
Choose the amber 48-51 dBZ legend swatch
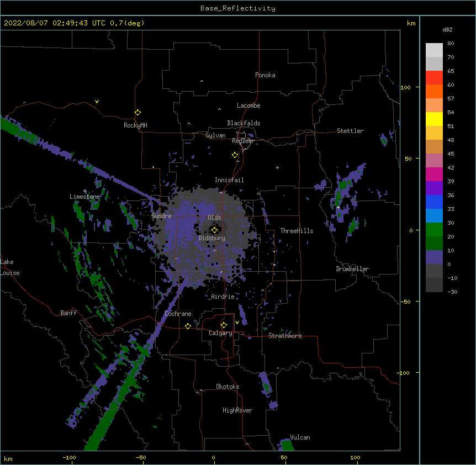434,133
